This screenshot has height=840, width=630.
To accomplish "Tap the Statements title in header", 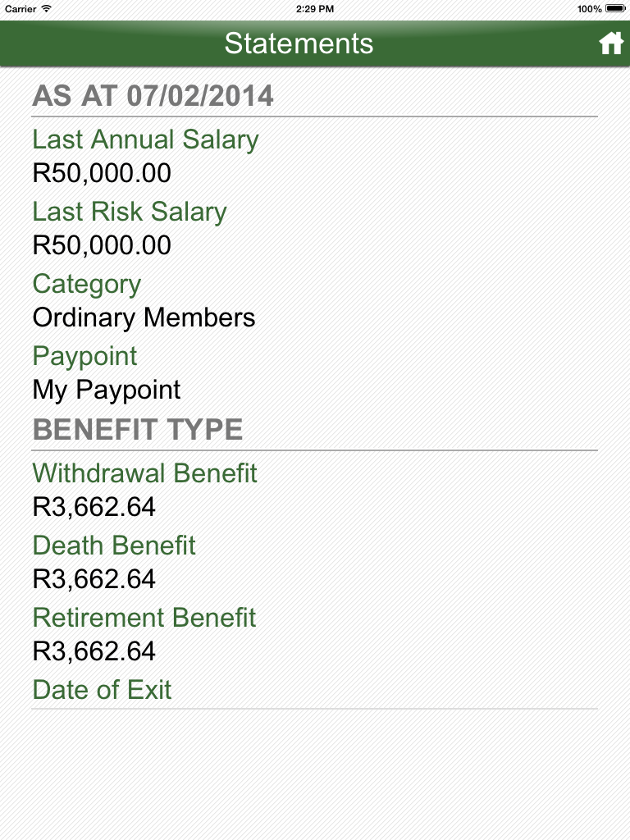I will [299, 43].
